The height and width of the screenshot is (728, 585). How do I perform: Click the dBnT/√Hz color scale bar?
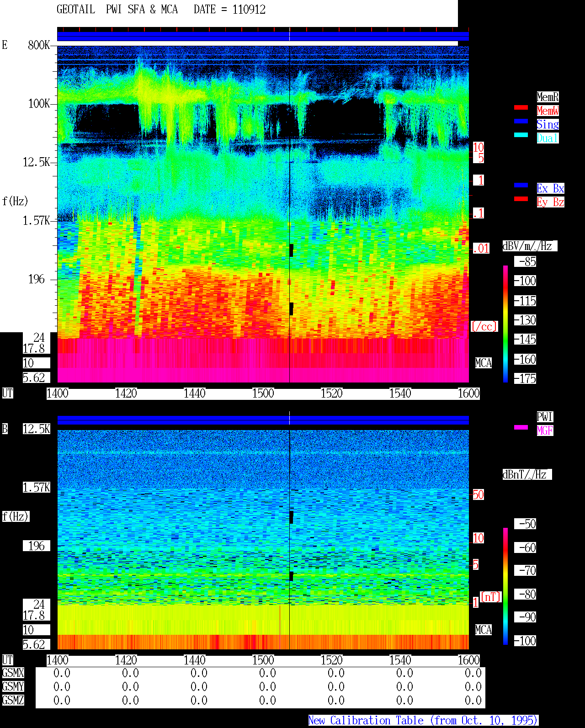tap(505, 586)
